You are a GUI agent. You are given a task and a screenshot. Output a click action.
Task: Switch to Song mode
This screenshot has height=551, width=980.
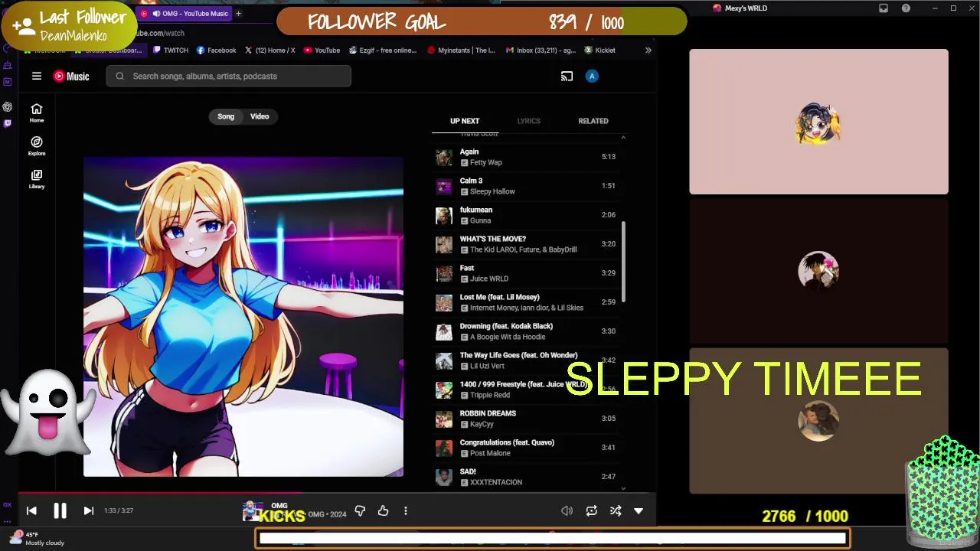point(226,116)
